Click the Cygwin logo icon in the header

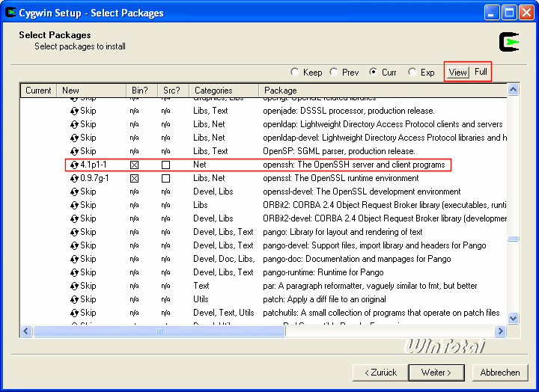[509, 42]
